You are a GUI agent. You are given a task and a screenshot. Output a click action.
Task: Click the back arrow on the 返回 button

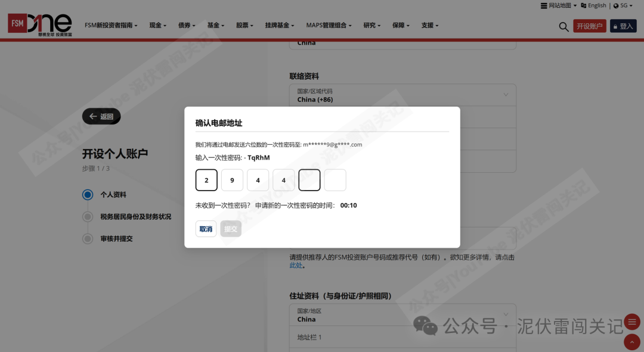(x=92, y=116)
